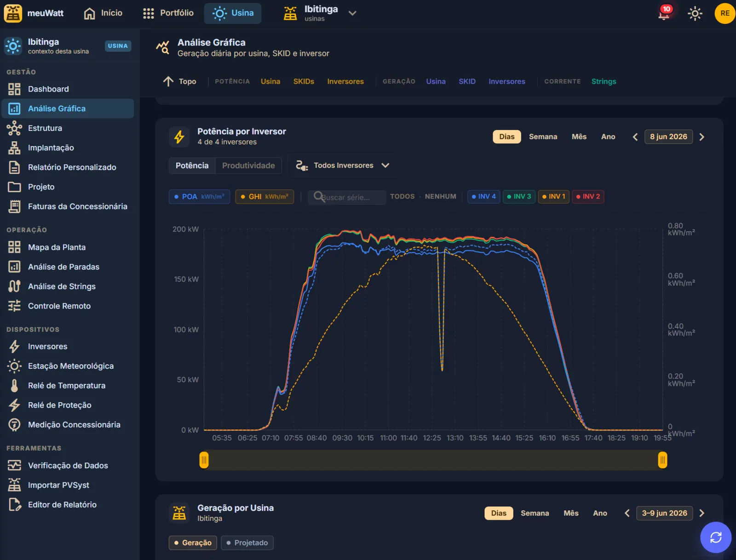The image size is (736, 560).
Task: Click the Estrutura network icon
Action: [14, 128]
